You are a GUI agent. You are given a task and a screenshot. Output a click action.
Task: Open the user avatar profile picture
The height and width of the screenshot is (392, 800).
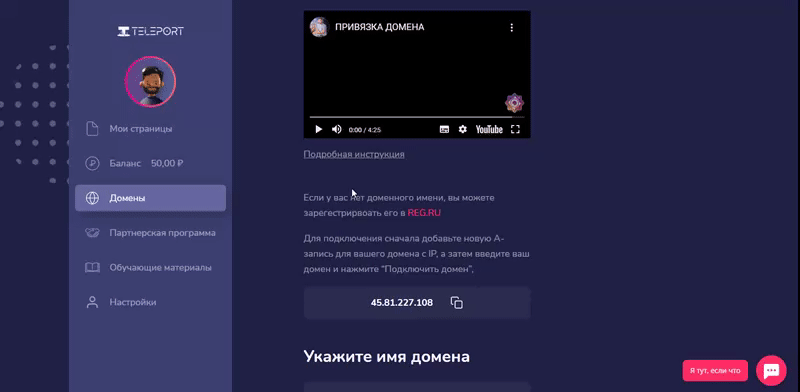pyautogui.click(x=151, y=82)
